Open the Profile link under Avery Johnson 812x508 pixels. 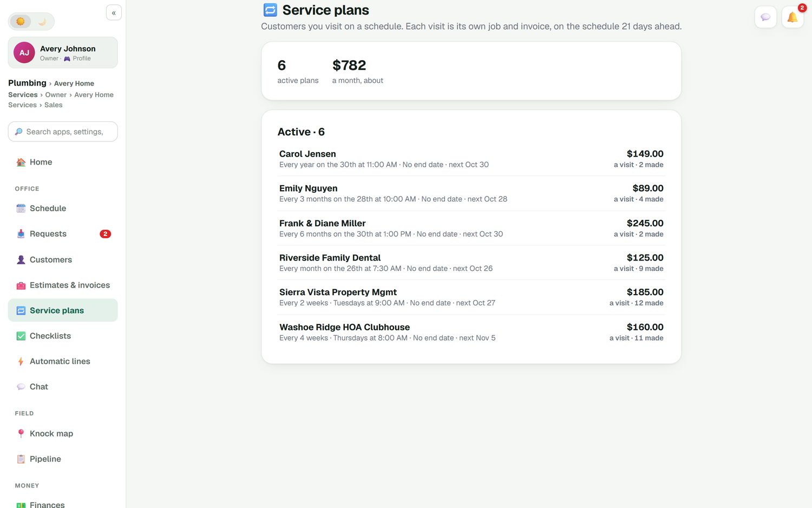77,58
